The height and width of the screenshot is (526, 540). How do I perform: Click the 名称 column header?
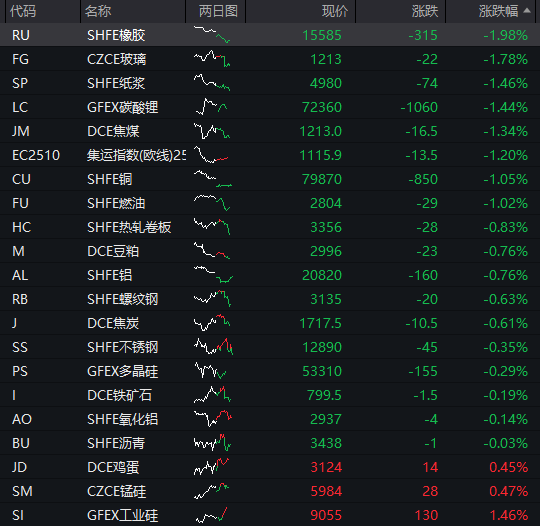(98, 11)
